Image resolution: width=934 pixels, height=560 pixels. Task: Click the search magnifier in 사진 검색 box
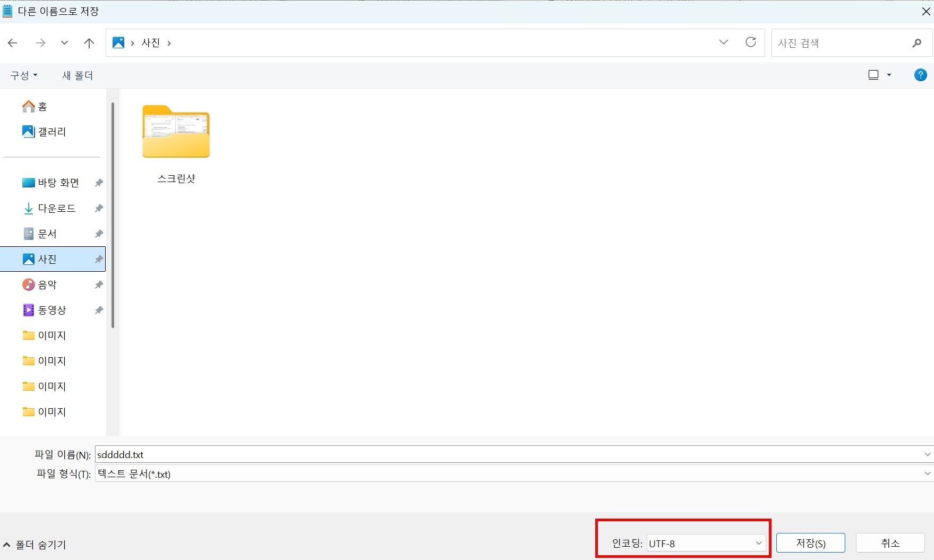tap(916, 43)
